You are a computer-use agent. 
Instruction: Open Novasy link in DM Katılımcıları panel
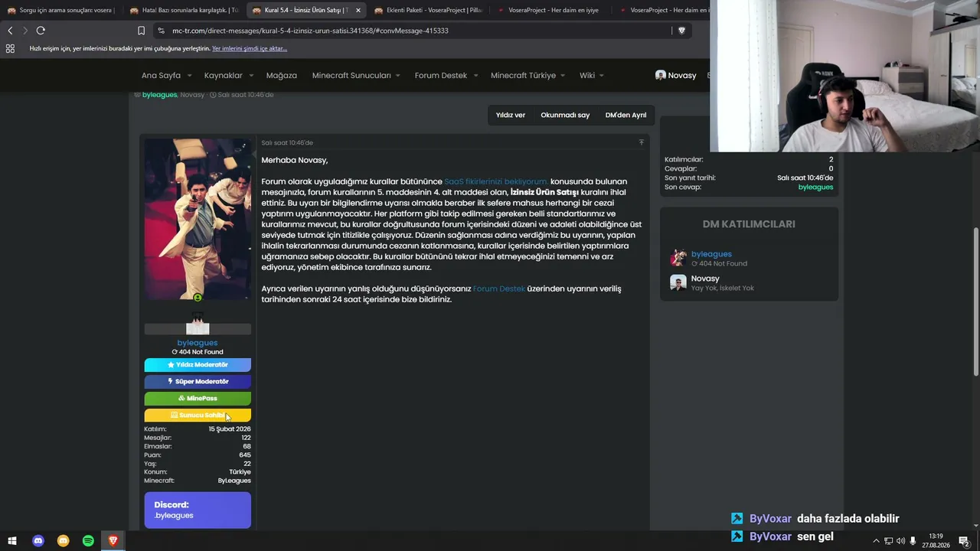tap(705, 279)
